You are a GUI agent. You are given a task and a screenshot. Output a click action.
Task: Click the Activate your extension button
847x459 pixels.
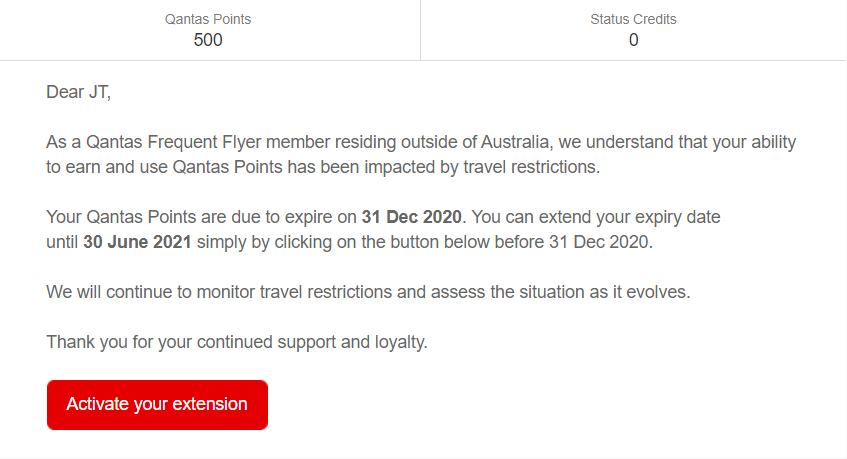pos(157,404)
